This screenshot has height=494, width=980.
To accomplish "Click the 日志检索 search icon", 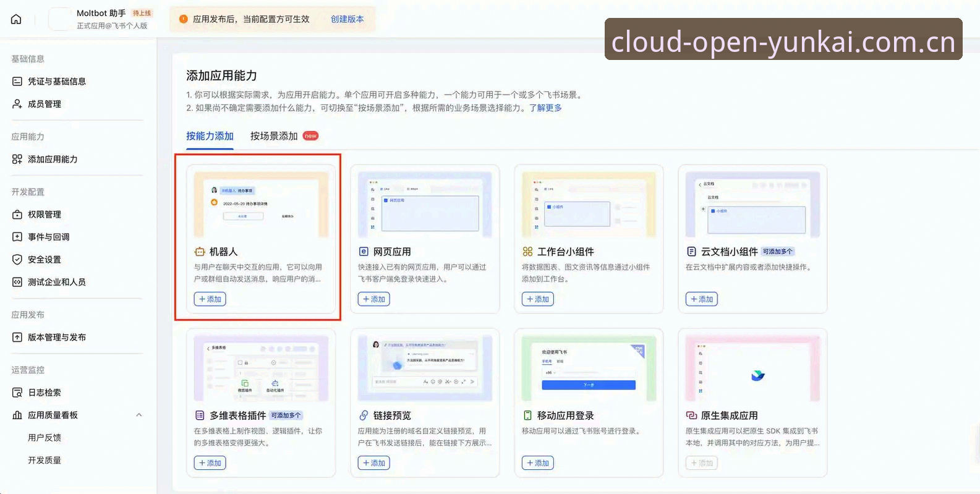I will click(x=17, y=393).
